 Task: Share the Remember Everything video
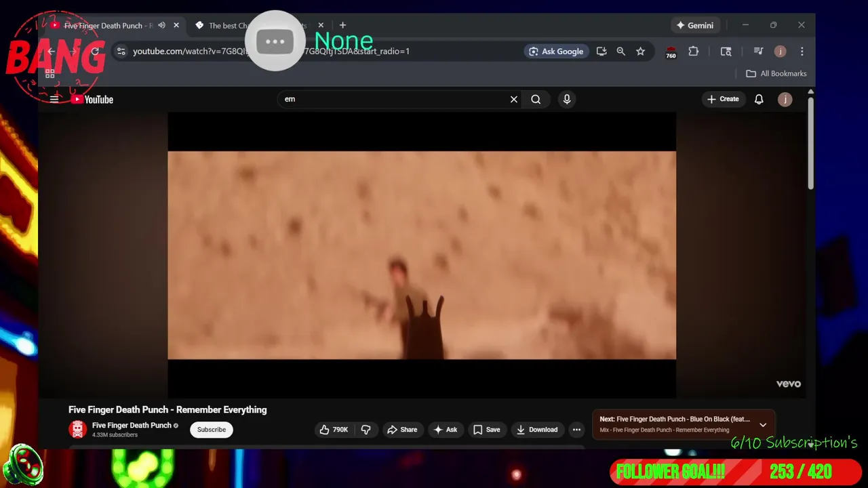coord(402,430)
